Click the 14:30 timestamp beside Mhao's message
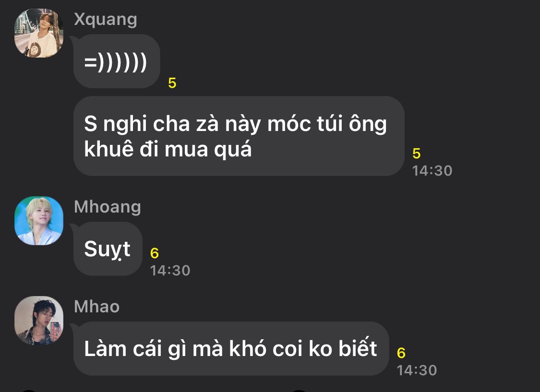This screenshot has width=540, height=392. pyautogui.click(x=417, y=370)
